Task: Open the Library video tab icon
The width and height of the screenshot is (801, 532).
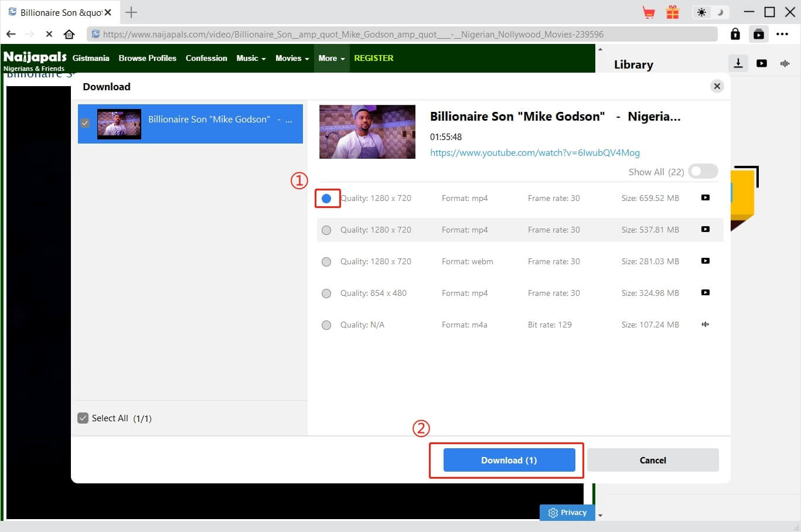Action: tap(762, 63)
